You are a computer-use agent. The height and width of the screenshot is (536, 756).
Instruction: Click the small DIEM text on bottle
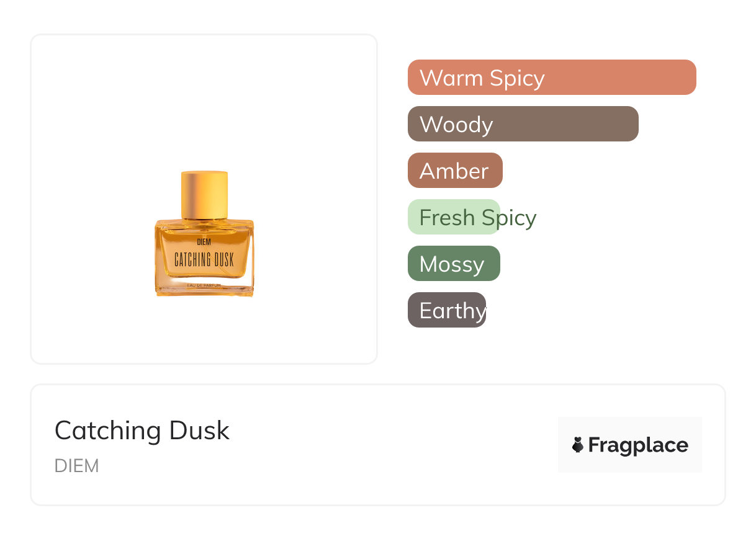point(204,242)
